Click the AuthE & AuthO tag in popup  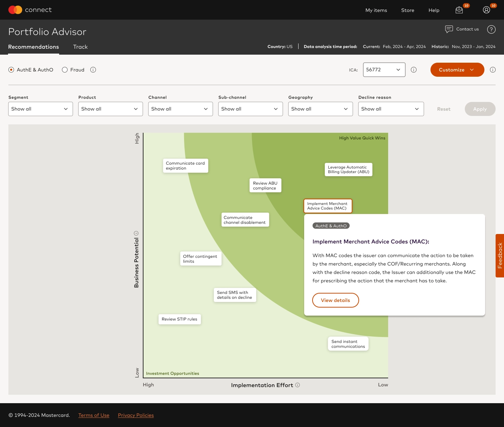(331, 226)
